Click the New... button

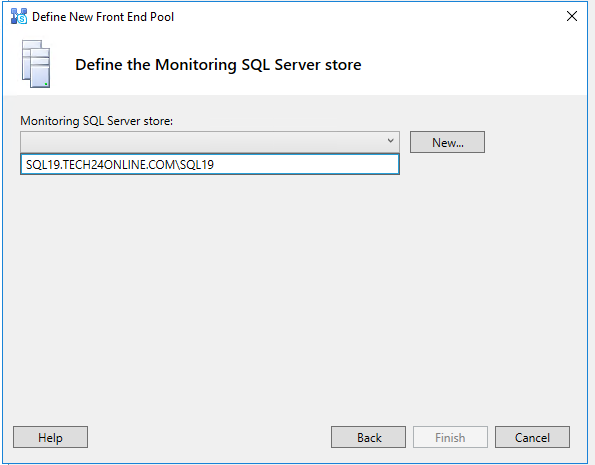447,142
